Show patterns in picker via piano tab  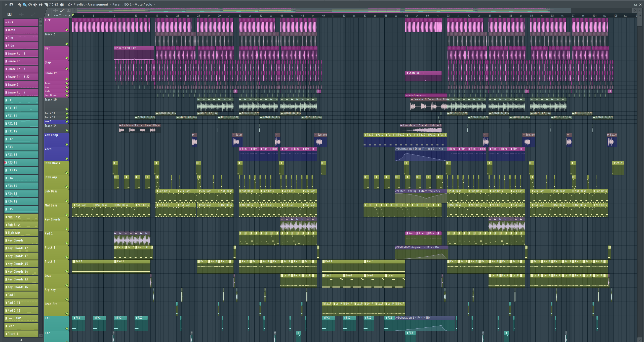(x=10, y=14)
